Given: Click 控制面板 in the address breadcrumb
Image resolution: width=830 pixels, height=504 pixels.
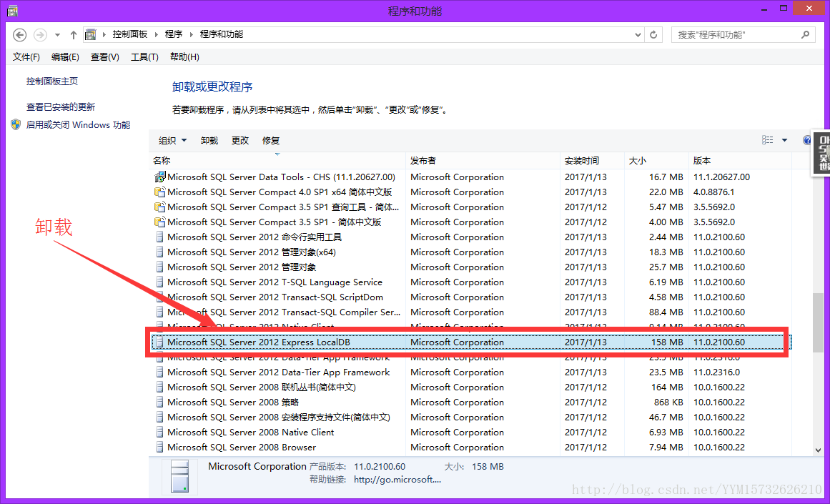Looking at the screenshot, I should coord(129,34).
